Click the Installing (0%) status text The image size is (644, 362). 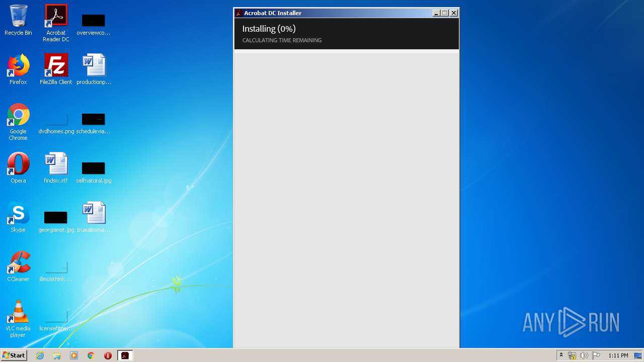click(x=269, y=29)
